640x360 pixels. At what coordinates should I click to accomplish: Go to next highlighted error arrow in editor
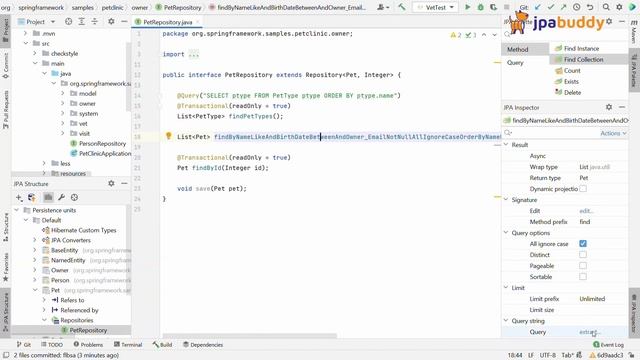(x=494, y=35)
